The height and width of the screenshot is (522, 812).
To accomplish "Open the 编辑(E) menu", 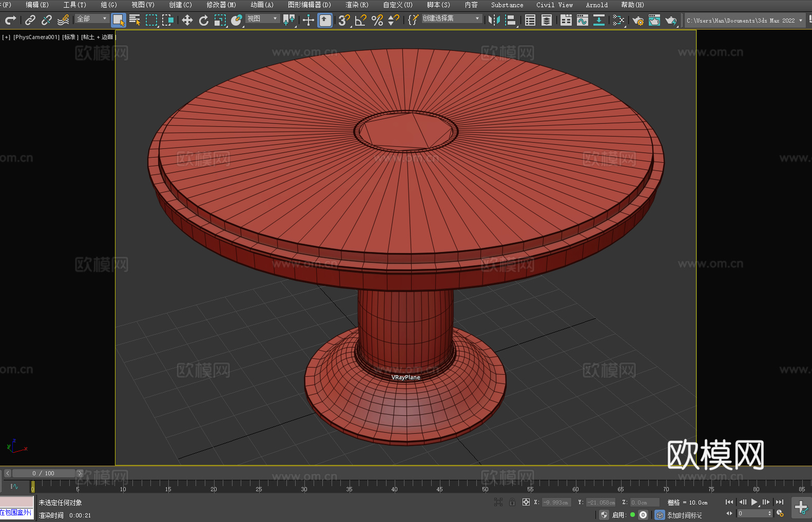I will tap(37, 5).
